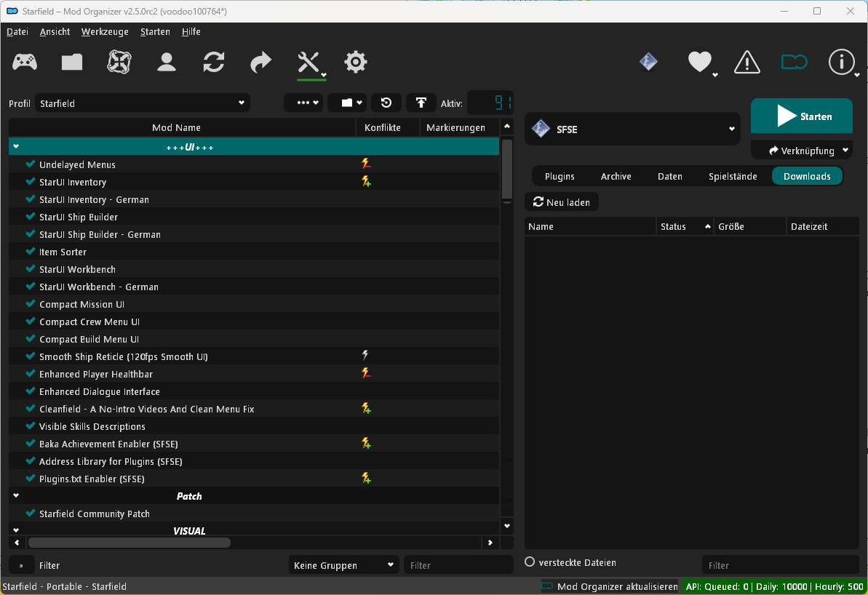This screenshot has width=868, height=595.
Task: Open the crossed tools wrench icon
Action: [309, 62]
